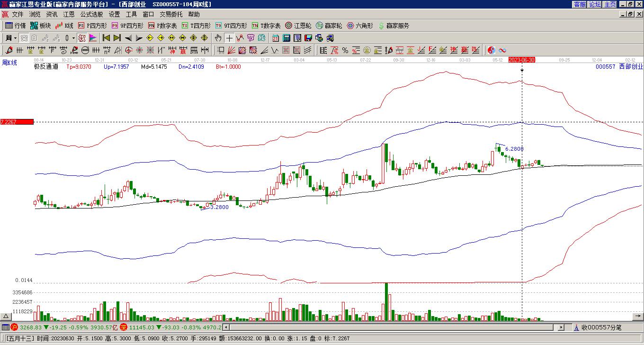Open the 赢家轮 wheel tool

coord(329,26)
